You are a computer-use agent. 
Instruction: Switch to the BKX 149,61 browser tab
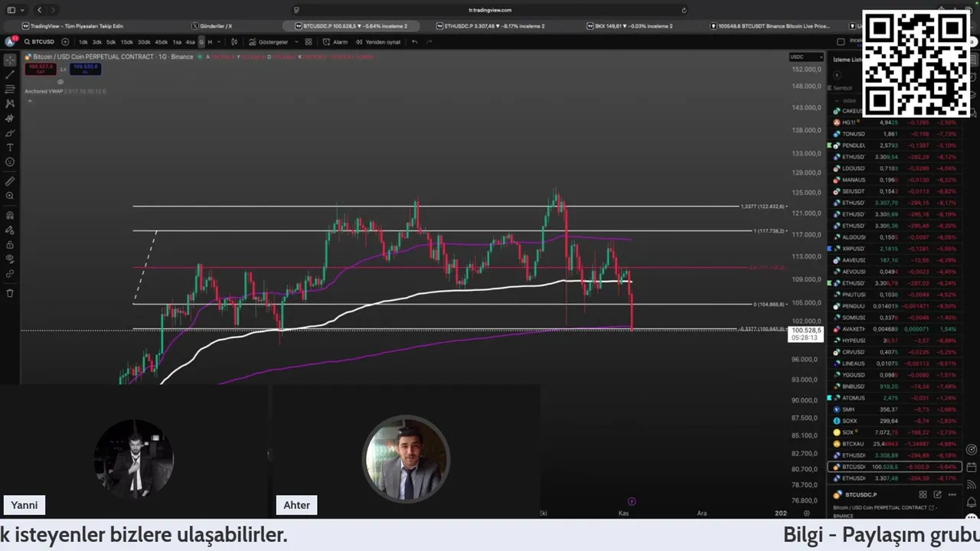629,26
